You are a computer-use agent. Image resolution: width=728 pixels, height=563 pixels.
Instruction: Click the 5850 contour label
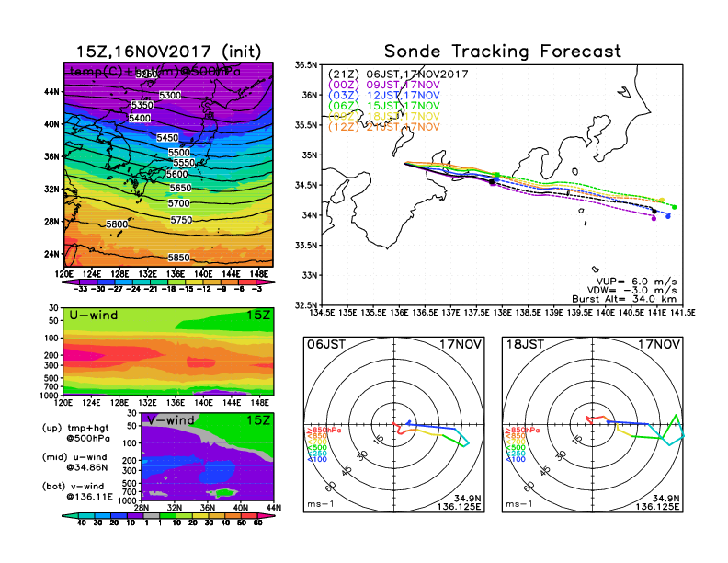[179, 258]
